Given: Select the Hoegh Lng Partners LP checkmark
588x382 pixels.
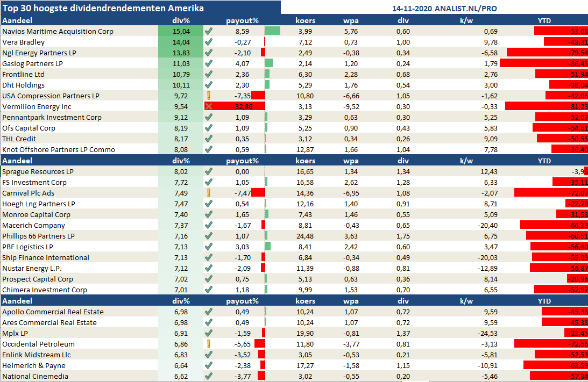Looking at the screenshot, I should coord(209,204).
